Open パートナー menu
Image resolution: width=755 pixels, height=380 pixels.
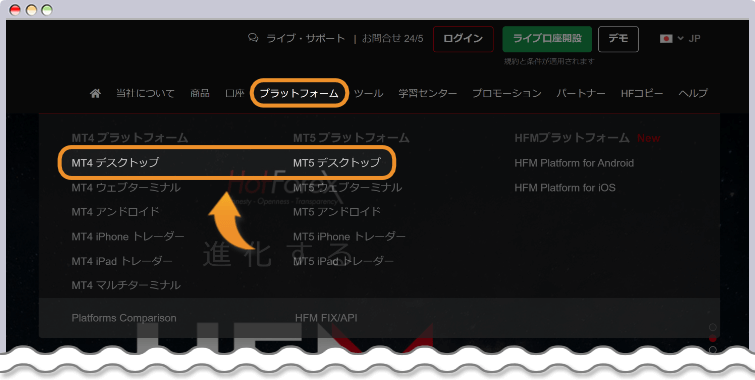581,93
